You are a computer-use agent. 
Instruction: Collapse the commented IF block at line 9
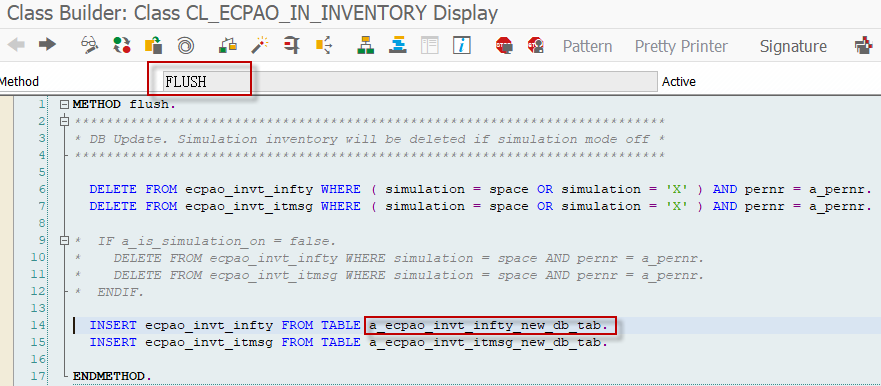[65, 241]
